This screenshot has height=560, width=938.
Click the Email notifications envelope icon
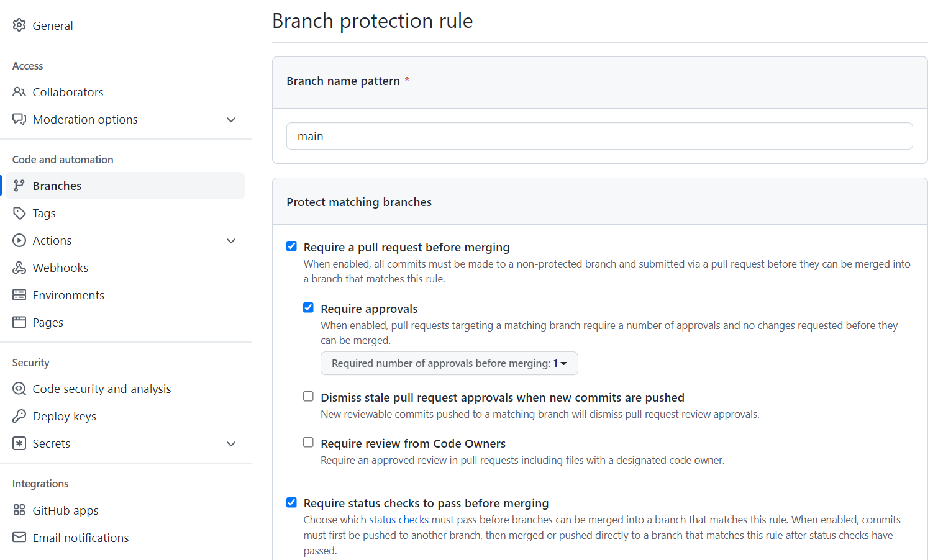pos(19,537)
